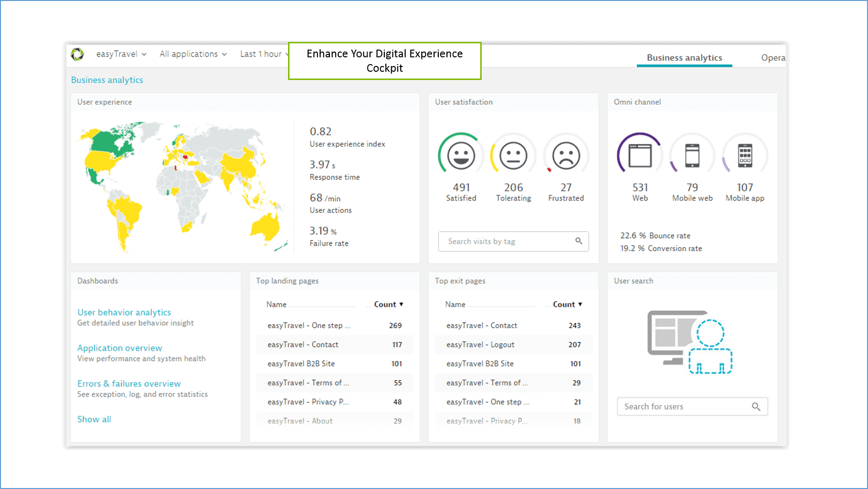Click the Top landing pages tile title
The height and width of the screenshot is (489, 868).
(287, 281)
